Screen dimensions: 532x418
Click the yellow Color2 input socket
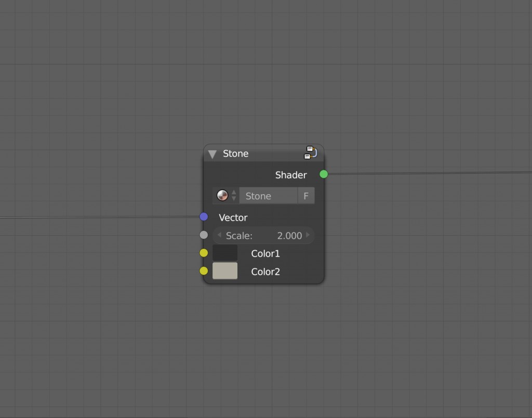204,271
